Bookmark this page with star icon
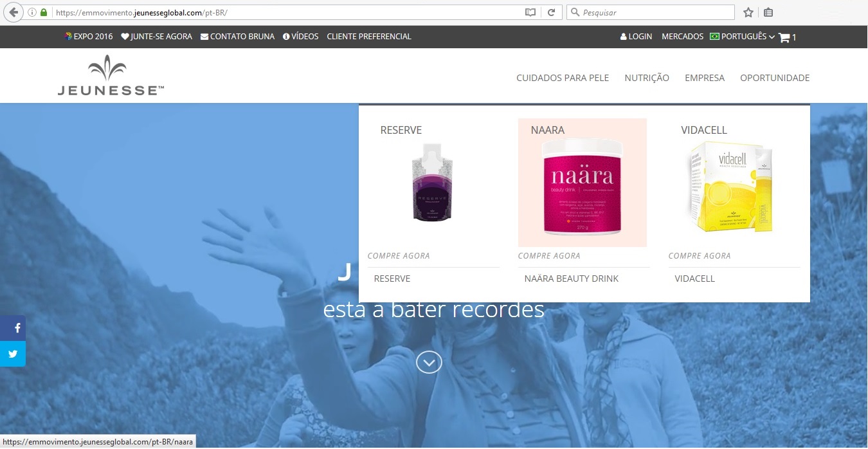Screen dimensions: 868x449 point(748,12)
